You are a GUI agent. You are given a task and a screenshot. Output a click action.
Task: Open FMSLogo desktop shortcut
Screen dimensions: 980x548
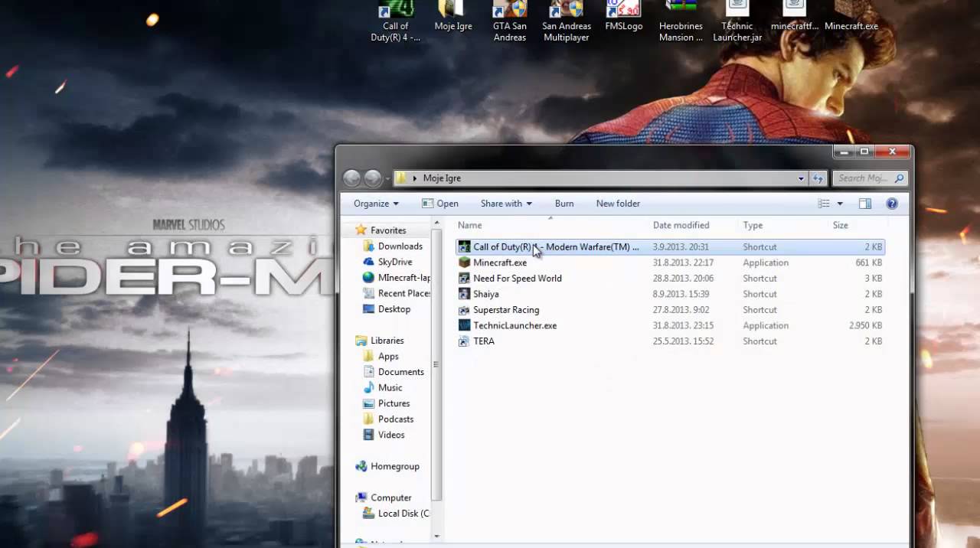(623, 18)
